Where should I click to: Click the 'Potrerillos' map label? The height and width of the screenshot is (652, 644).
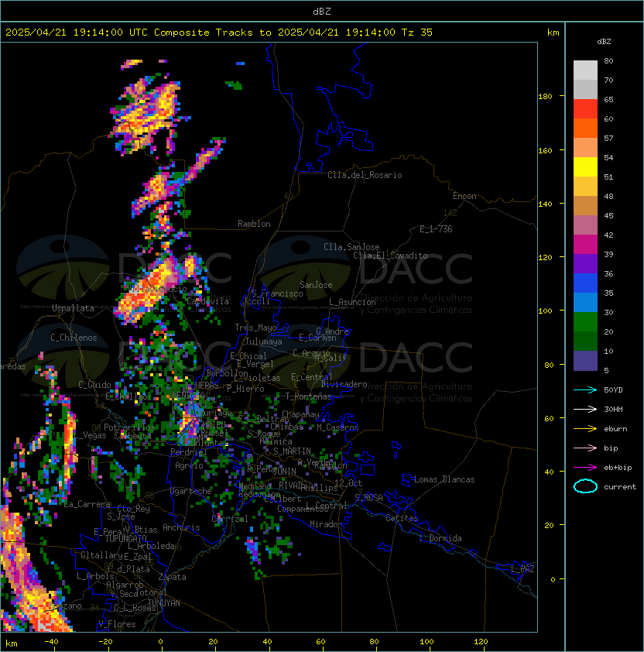129,427
